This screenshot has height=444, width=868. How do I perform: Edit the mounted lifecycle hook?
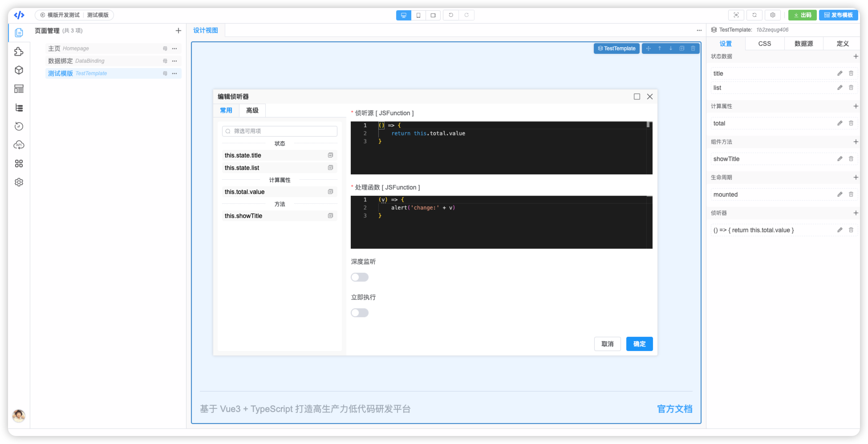(840, 194)
